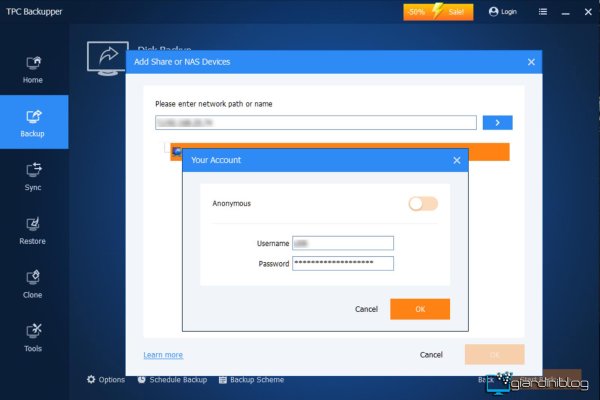Image resolution: width=600 pixels, height=400 pixels.
Task: Open the Tools section
Action: click(x=33, y=338)
